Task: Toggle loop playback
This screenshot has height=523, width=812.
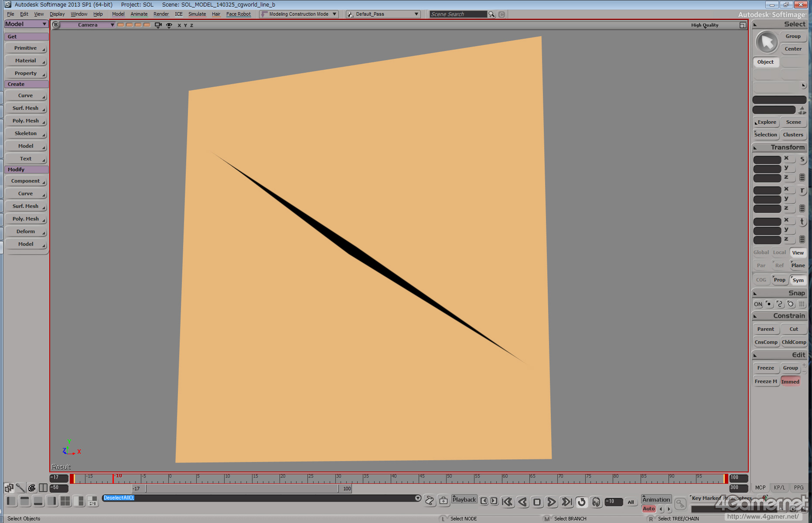Action: click(581, 502)
